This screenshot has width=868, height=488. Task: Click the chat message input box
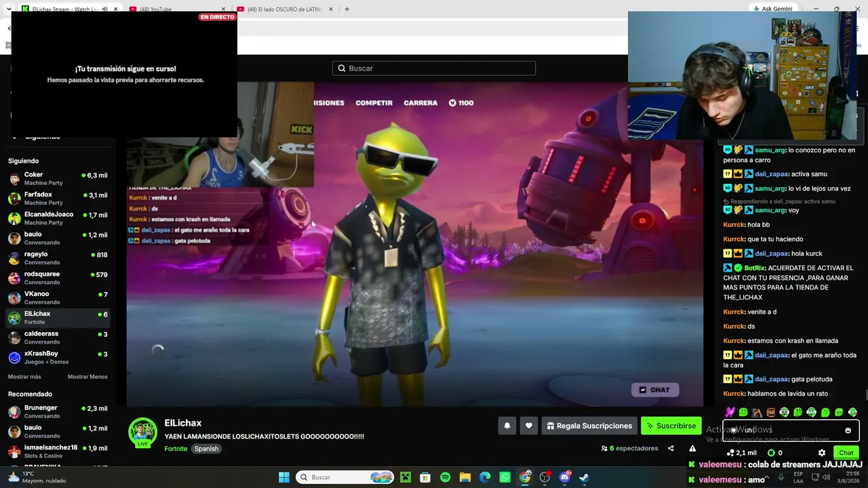pyautogui.click(x=791, y=430)
